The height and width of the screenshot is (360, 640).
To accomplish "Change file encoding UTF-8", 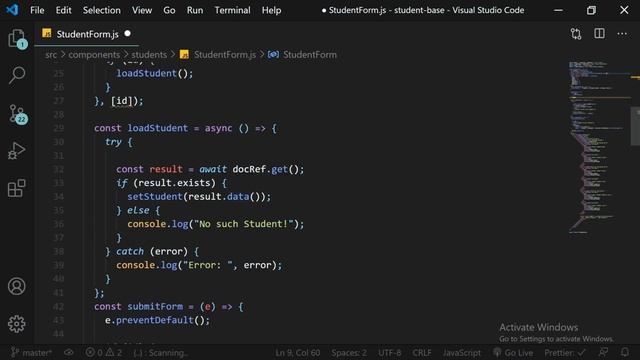I will tap(389, 353).
